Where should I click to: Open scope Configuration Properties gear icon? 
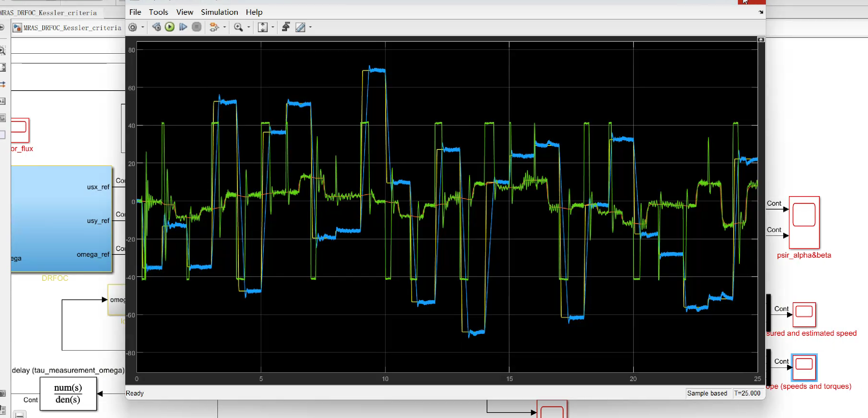133,27
